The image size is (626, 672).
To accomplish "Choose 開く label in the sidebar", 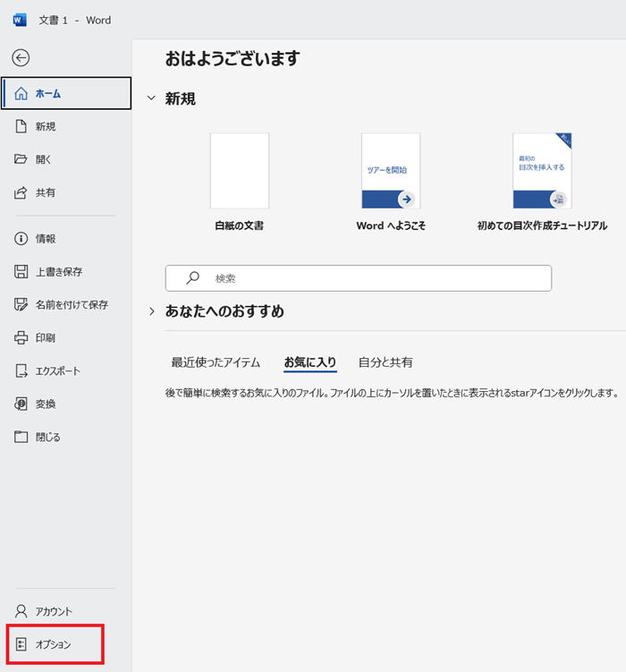I will (x=43, y=159).
